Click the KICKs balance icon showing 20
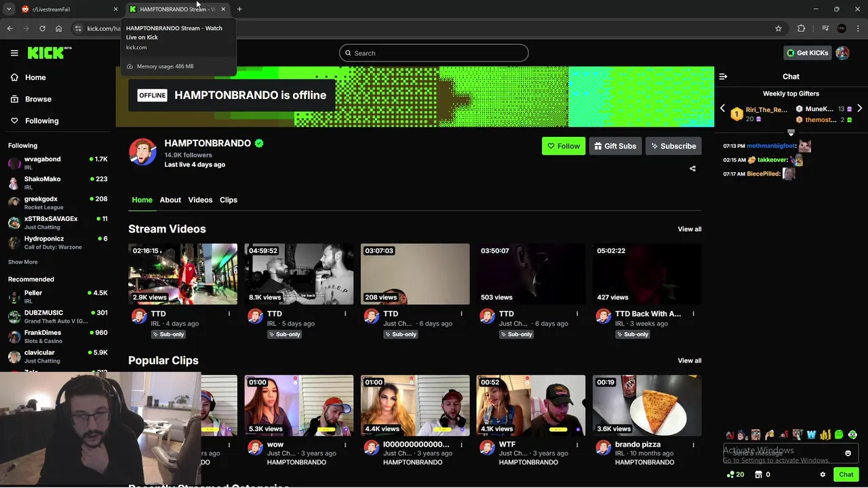Image resolution: width=868 pixels, height=488 pixels. (735, 474)
